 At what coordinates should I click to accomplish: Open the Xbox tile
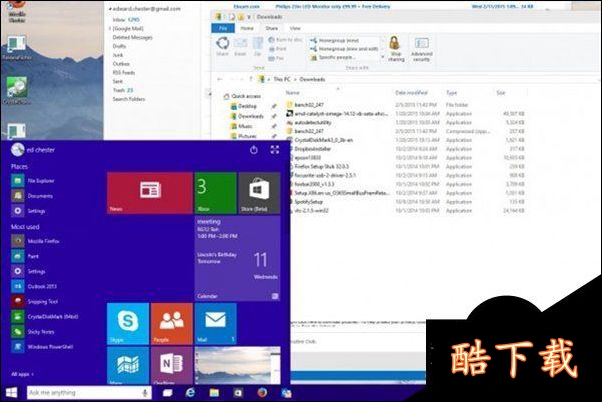click(216, 193)
